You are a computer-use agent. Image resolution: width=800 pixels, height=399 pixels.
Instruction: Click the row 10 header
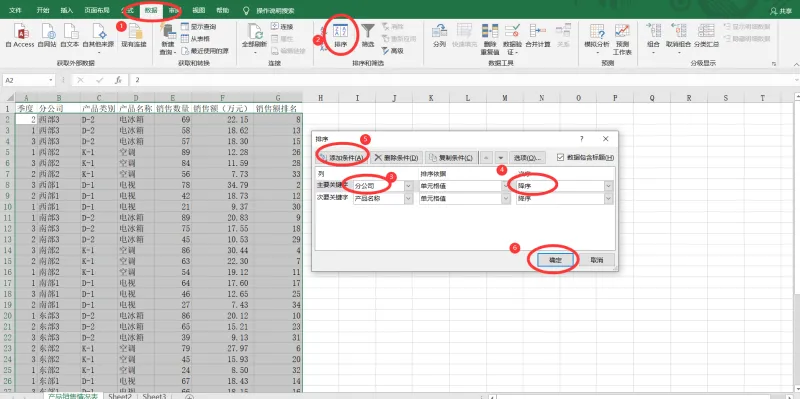point(8,207)
